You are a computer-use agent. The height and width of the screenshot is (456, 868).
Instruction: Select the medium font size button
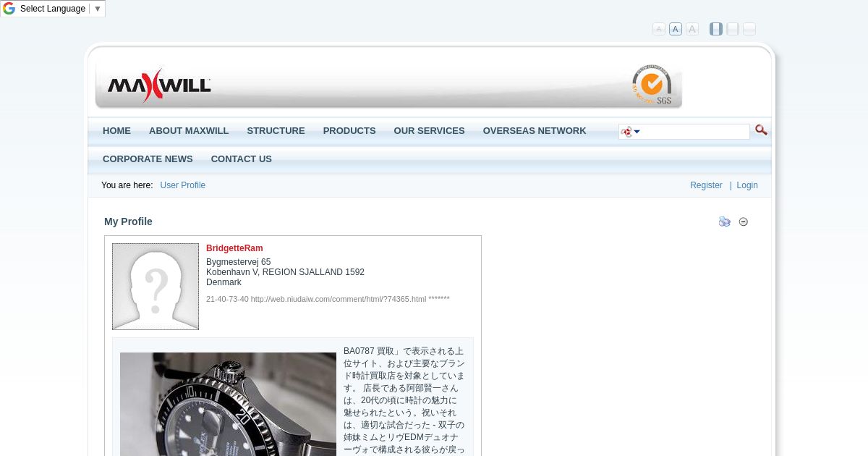point(676,29)
